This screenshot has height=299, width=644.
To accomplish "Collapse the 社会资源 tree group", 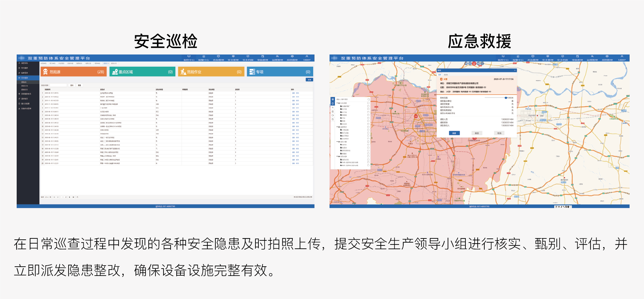I will (337, 103).
